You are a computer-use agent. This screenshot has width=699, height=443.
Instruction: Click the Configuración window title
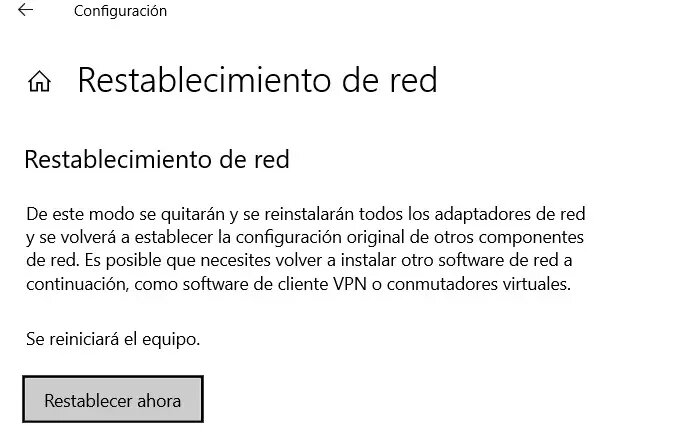(x=121, y=11)
